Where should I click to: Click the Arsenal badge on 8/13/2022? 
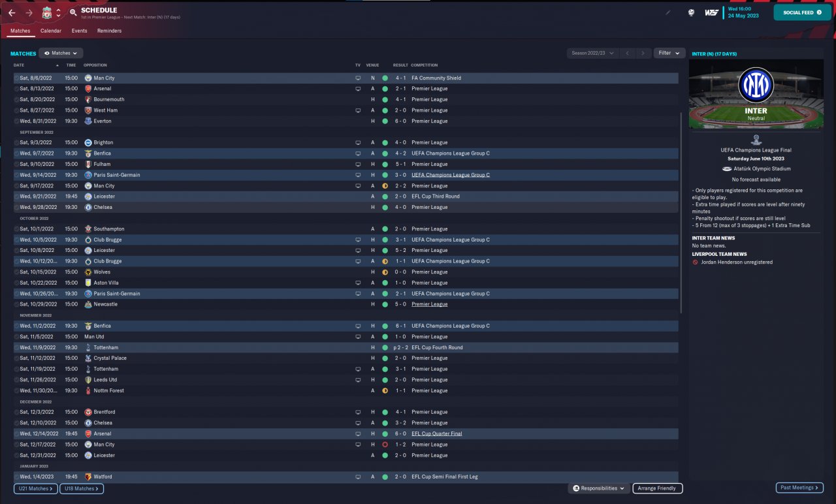[88, 89]
